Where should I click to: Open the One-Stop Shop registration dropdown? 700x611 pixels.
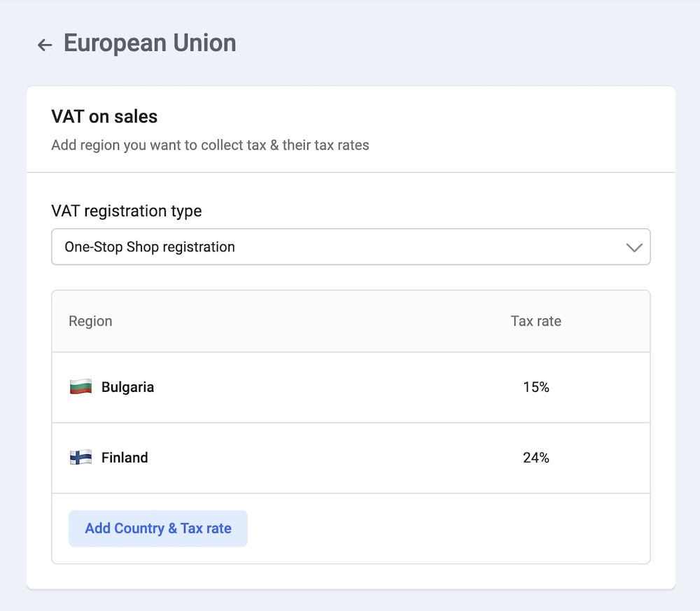(x=350, y=247)
